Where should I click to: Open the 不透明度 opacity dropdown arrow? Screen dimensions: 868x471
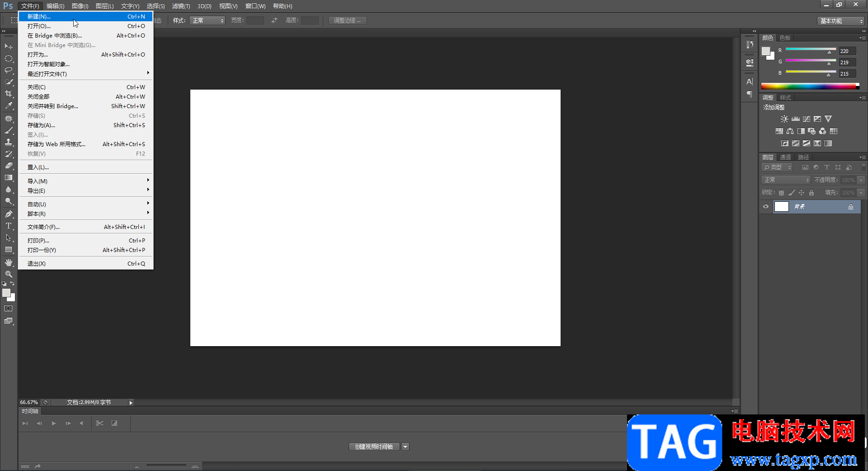(861, 180)
